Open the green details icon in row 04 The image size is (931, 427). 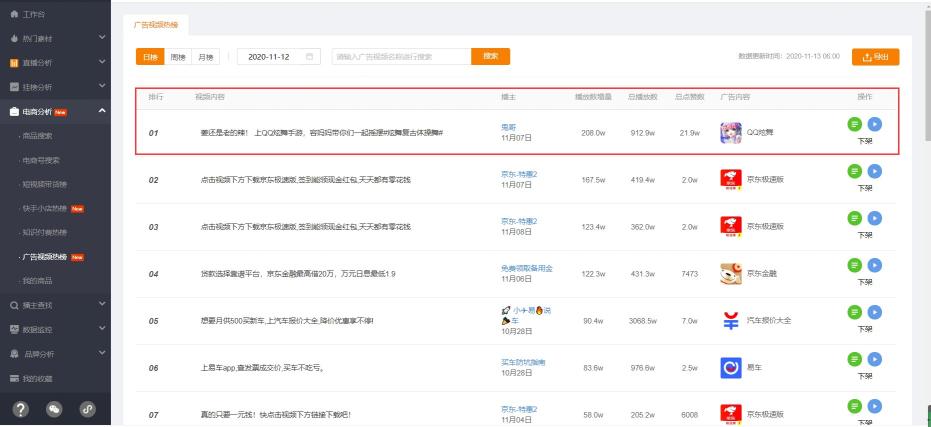tap(854, 265)
